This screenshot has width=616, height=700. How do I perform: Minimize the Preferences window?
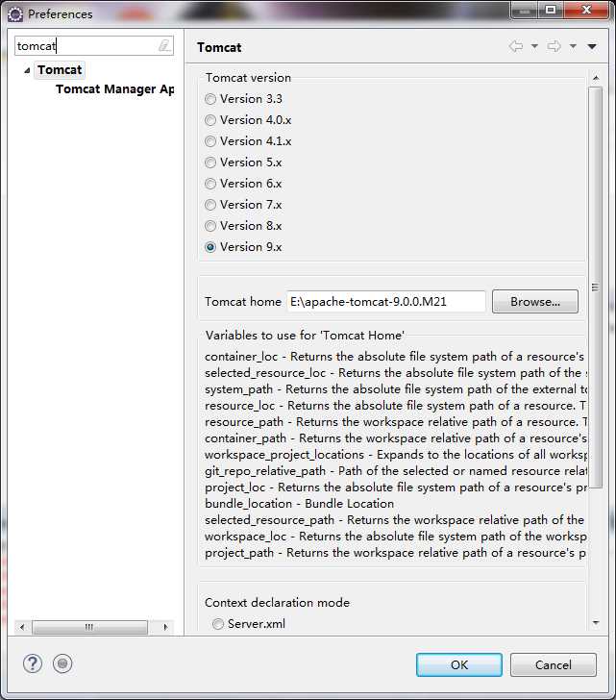(525, 10)
